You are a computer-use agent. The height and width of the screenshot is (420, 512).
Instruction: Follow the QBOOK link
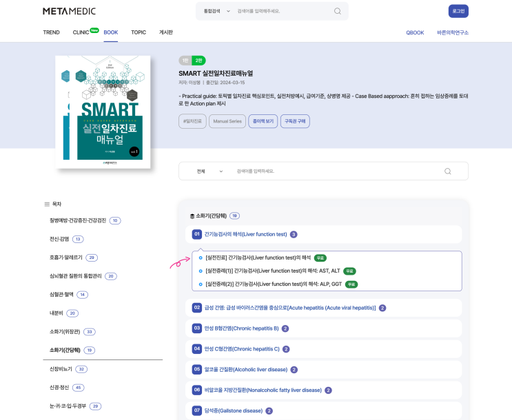[415, 32]
